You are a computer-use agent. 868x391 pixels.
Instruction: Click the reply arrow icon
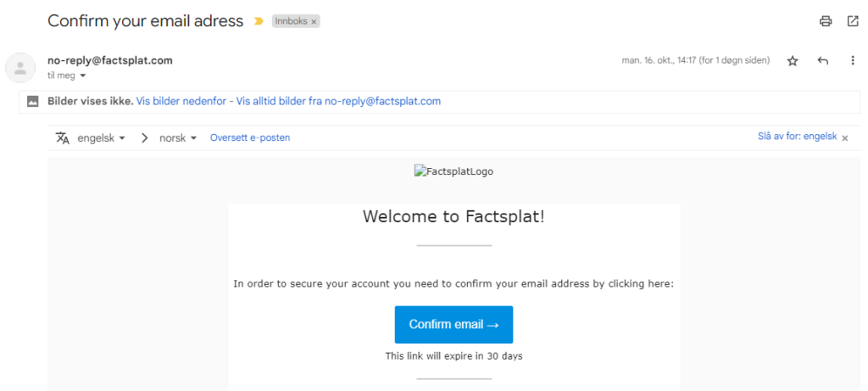pos(822,61)
